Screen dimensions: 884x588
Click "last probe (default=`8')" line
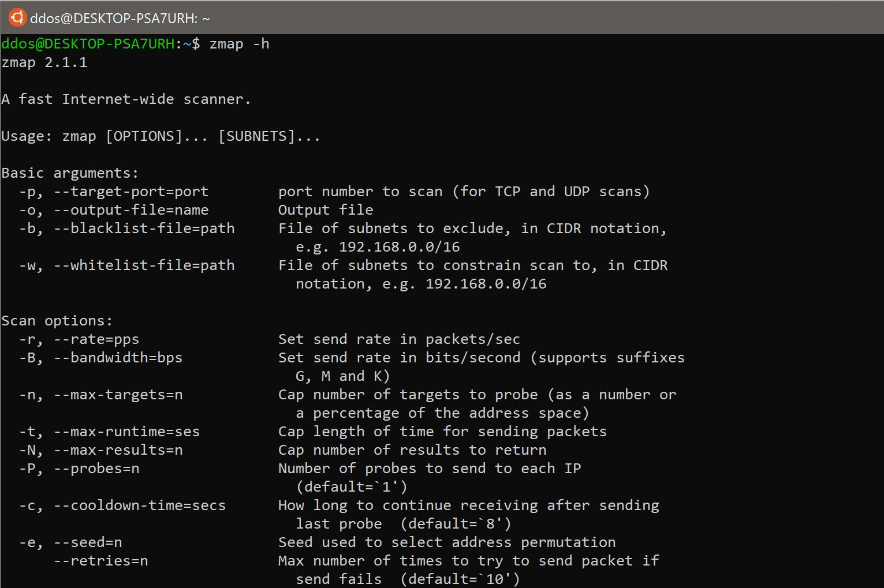point(404,524)
